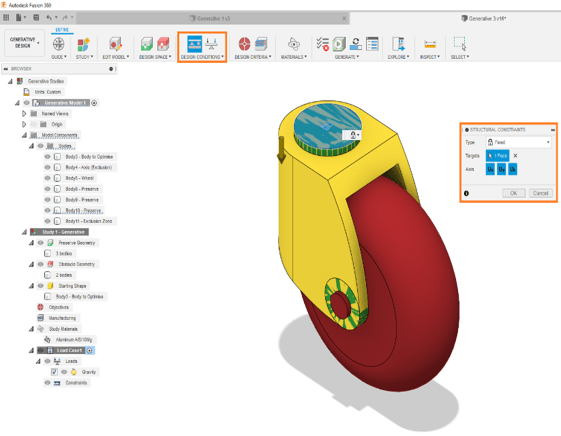
Task: Choose the Preserve Geometry green icon
Action: (147, 44)
